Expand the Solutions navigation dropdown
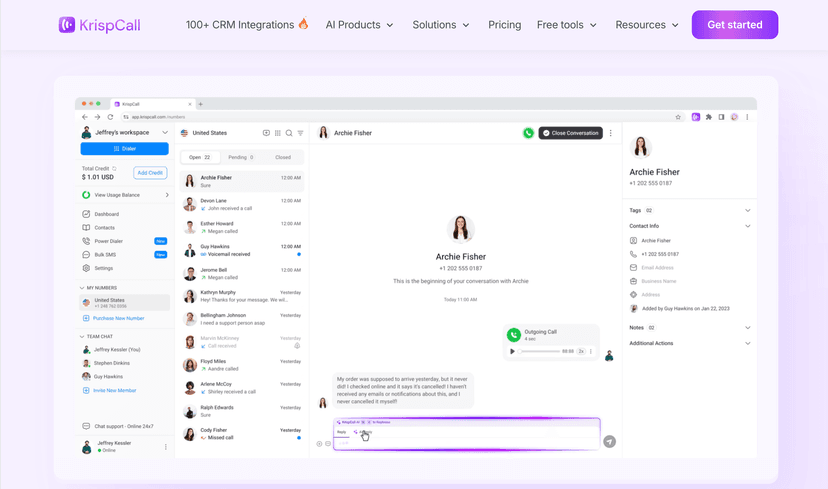The image size is (828, 489). pos(440,25)
